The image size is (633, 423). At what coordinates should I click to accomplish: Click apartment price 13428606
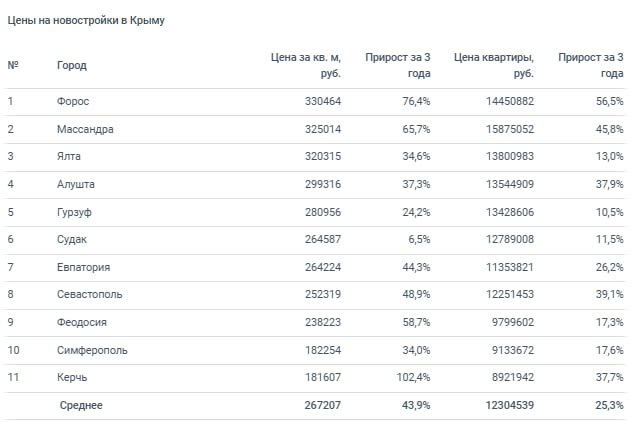tap(510, 212)
